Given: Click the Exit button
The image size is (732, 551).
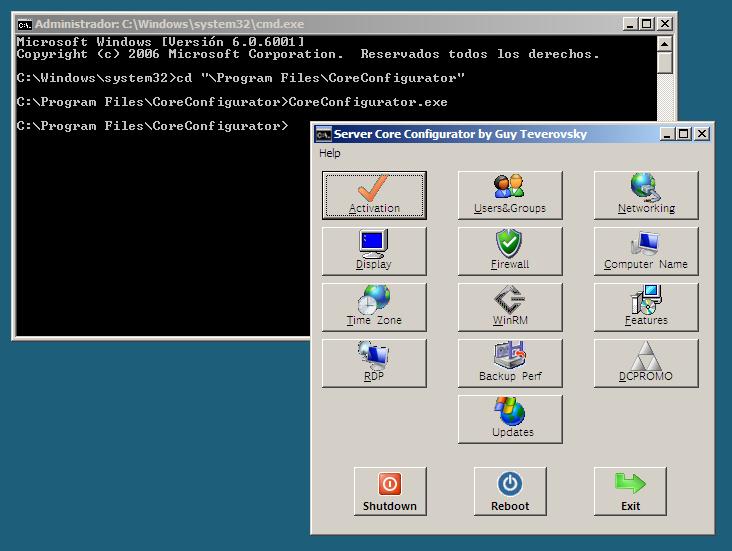Looking at the screenshot, I should (x=630, y=491).
